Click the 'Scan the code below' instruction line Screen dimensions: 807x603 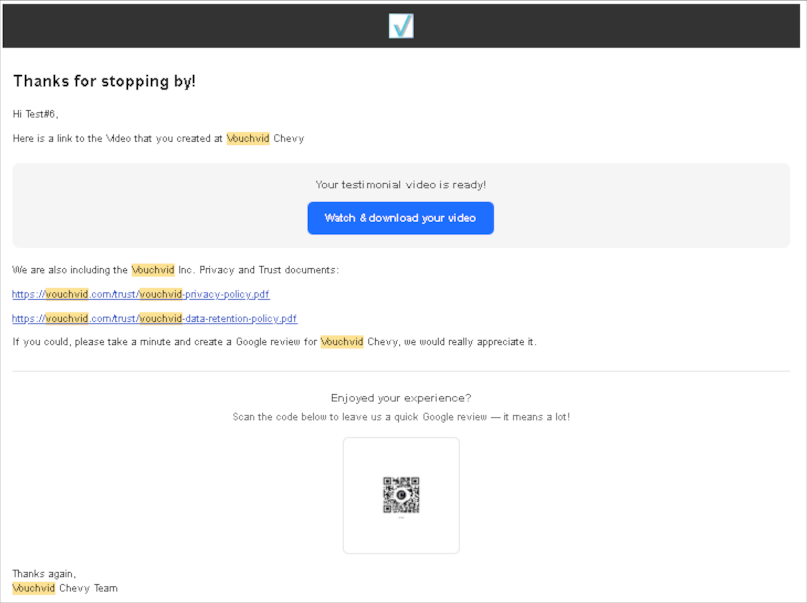(401, 417)
